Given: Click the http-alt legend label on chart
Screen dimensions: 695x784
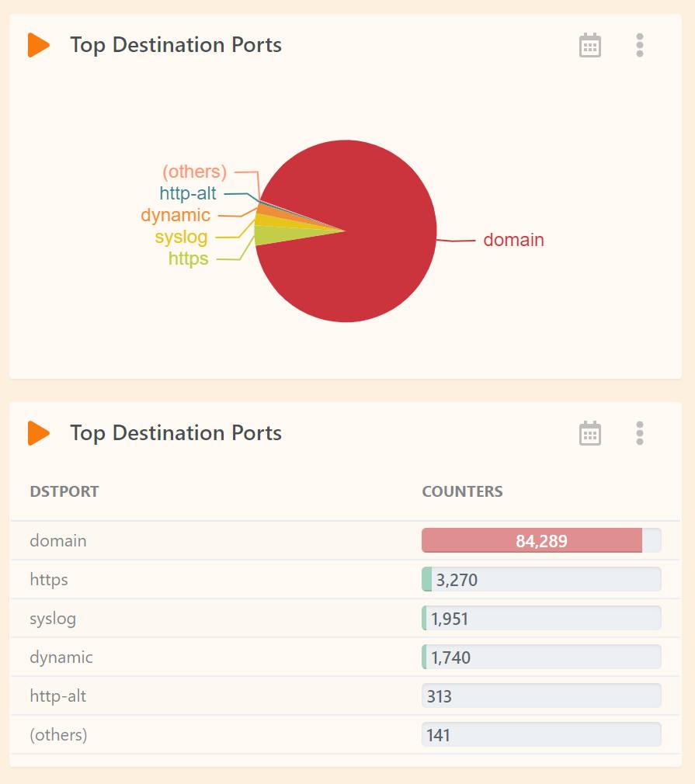Looking at the screenshot, I should (188, 193).
